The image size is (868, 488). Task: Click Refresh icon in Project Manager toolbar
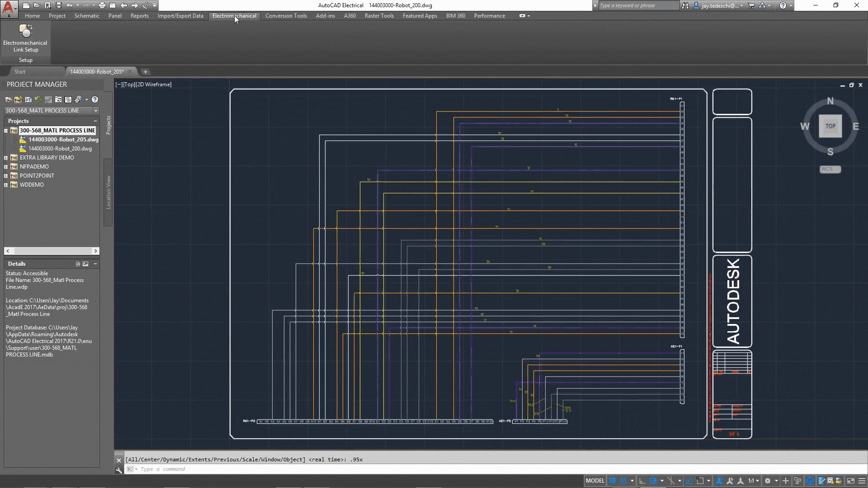(x=38, y=99)
